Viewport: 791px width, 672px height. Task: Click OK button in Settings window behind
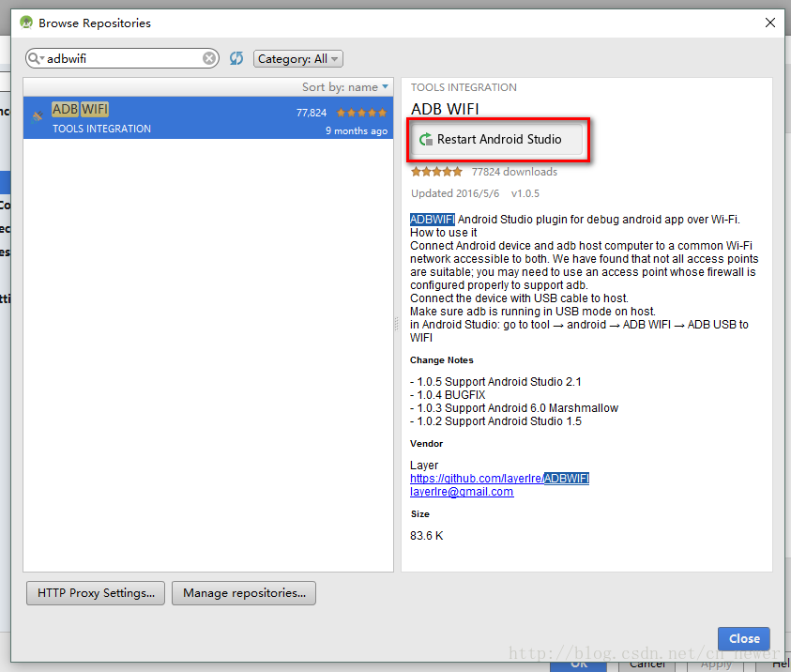(x=579, y=666)
